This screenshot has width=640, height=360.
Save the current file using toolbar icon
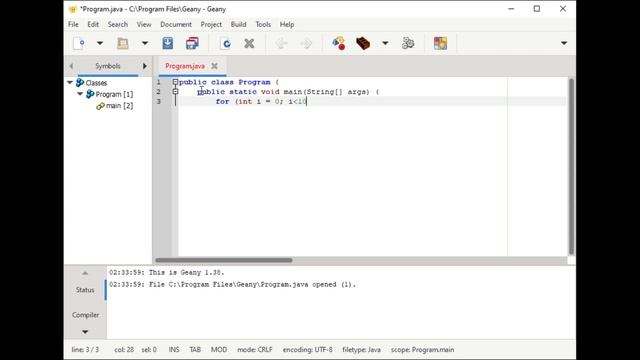[x=167, y=43]
